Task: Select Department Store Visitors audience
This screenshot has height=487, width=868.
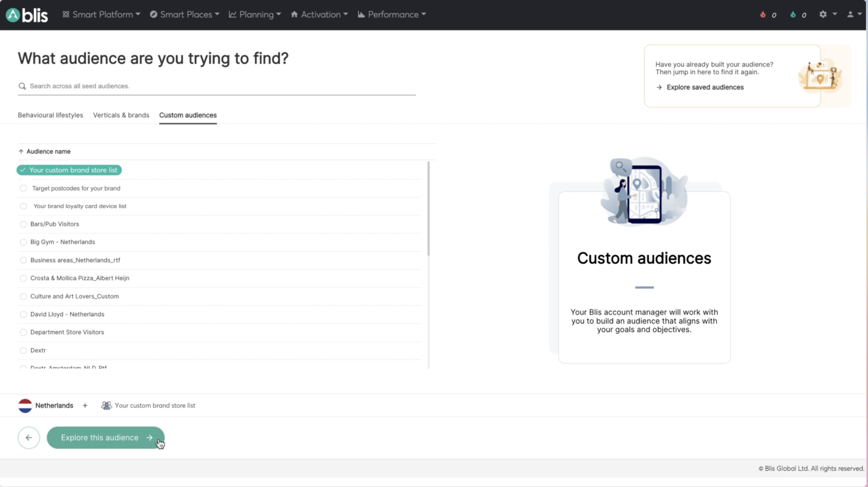Action: (x=23, y=332)
